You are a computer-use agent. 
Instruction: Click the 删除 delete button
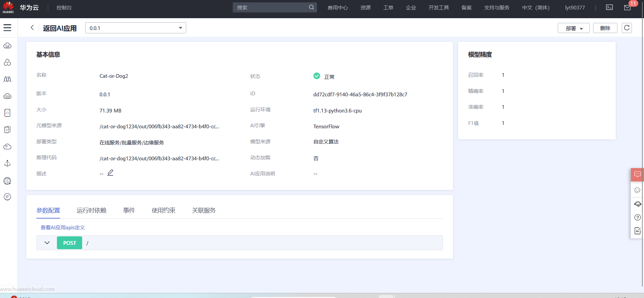(x=605, y=28)
